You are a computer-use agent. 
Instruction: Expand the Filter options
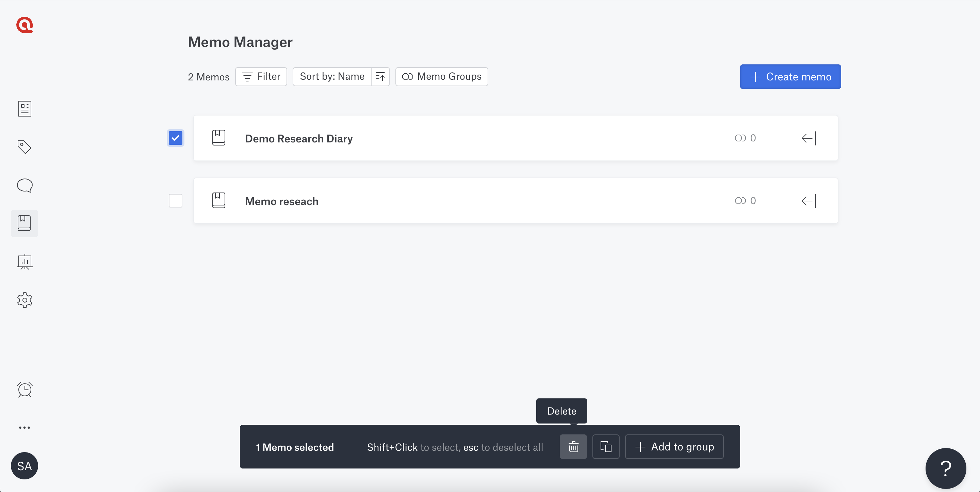click(x=261, y=77)
